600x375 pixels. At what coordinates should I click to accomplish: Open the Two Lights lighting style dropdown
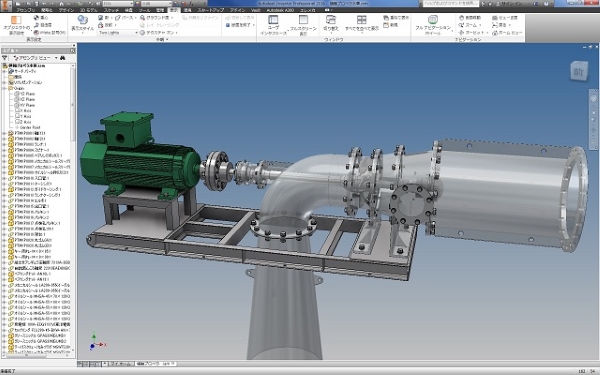[x=118, y=33]
